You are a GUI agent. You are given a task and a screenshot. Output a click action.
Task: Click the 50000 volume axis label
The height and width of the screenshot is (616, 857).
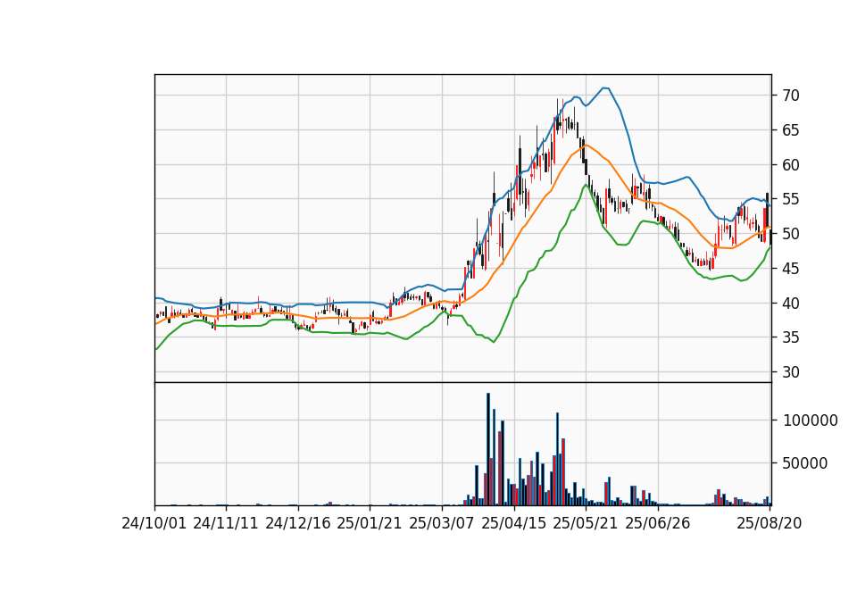[x=805, y=463]
